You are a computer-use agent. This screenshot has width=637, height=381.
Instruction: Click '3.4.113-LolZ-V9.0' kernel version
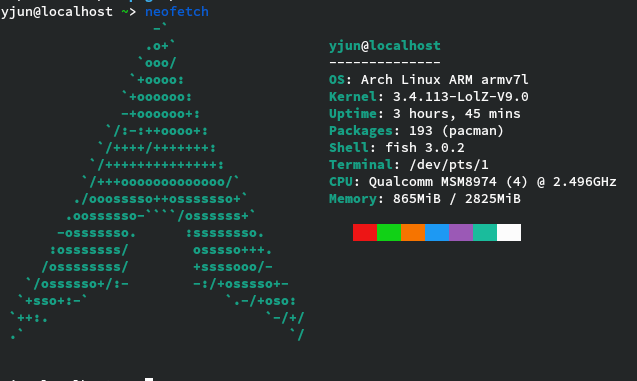click(460, 97)
